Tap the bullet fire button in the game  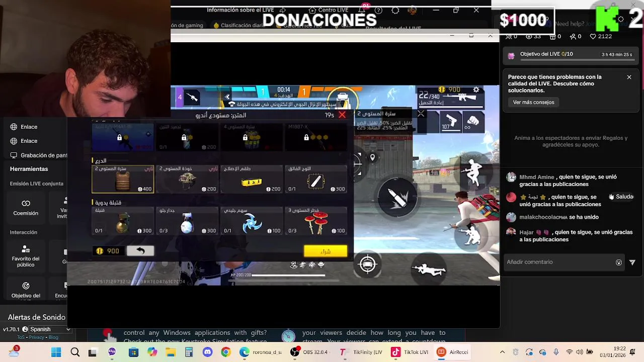point(397,197)
